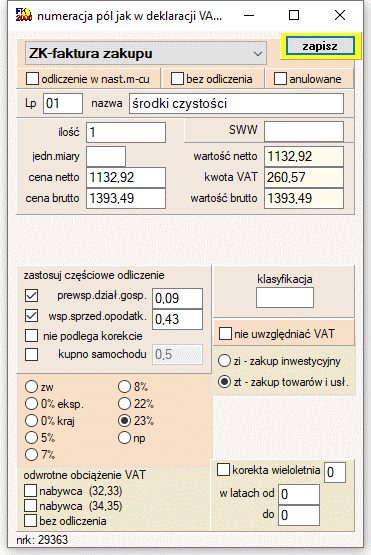This screenshot has height=555, width=371.
Task: Click the w latach od field
Action: coord(299,494)
